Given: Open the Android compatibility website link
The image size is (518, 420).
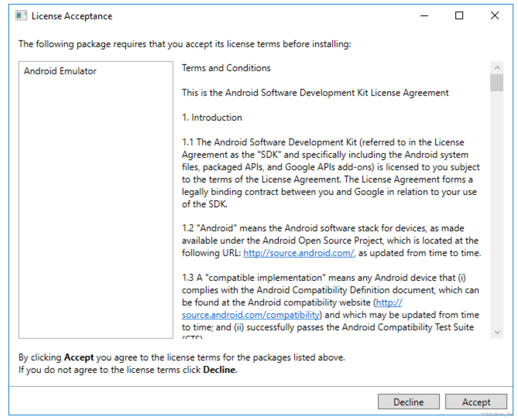Looking at the screenshot, I should coord(250,315).
